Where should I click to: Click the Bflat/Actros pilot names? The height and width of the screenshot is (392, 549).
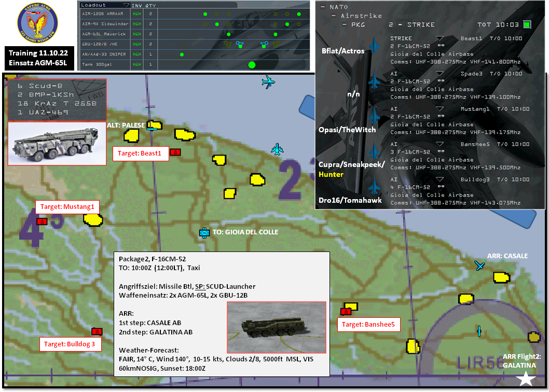(343, 51)
